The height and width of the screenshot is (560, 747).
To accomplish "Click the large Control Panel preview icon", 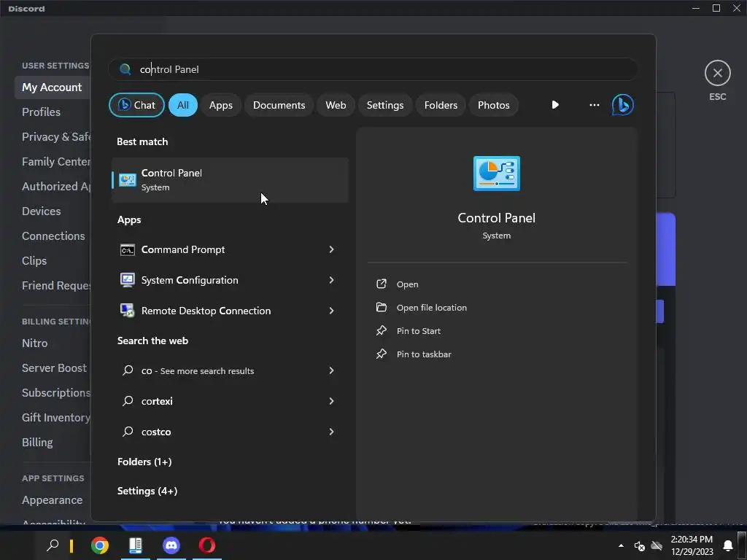I will pos(496,174).
